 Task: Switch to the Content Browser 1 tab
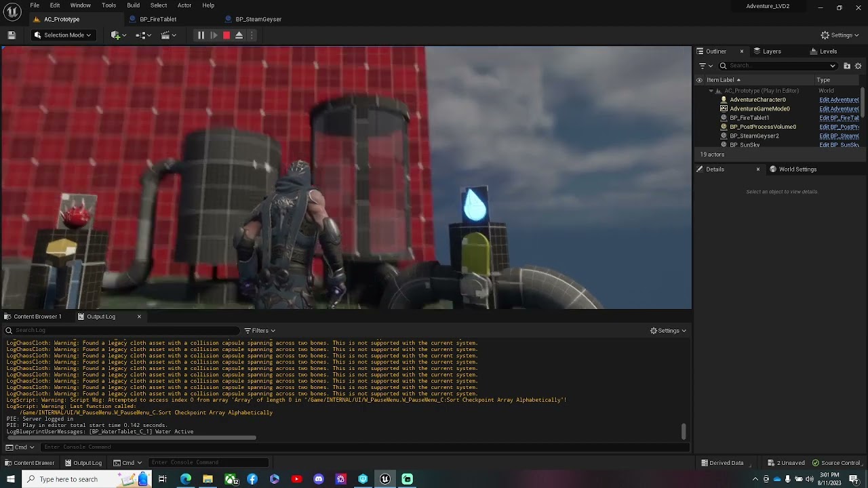[37, 317]
